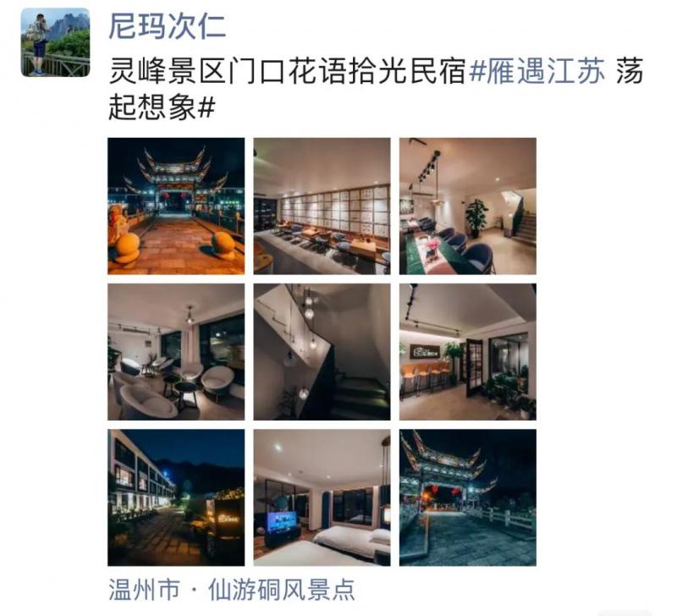This screenshot has height=616, width=677.
Task: Select the TV screen in the bedroom photo
Action: tap(282, 521)
